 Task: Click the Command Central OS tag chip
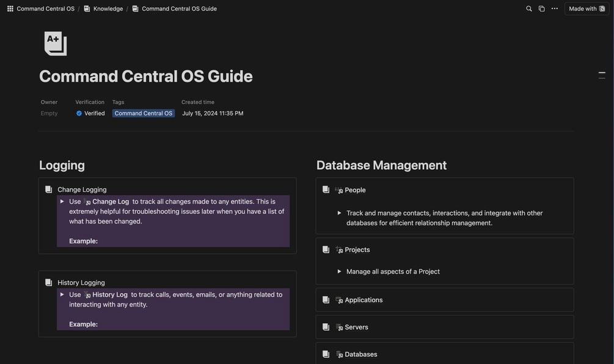[x=144, y=113]
